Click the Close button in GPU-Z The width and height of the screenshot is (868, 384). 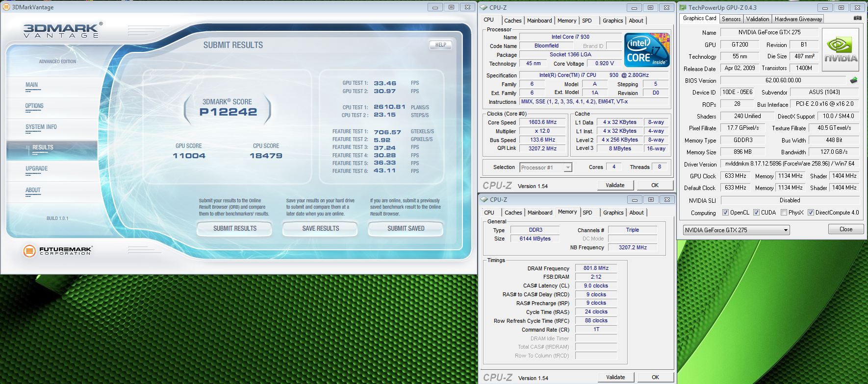846,229
